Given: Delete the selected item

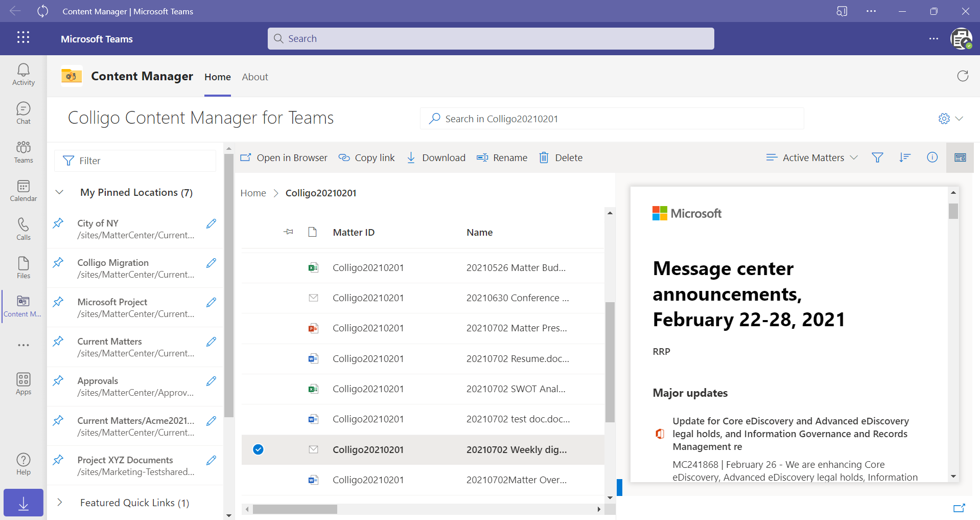Looking at the screenshot, I should 561,157.
